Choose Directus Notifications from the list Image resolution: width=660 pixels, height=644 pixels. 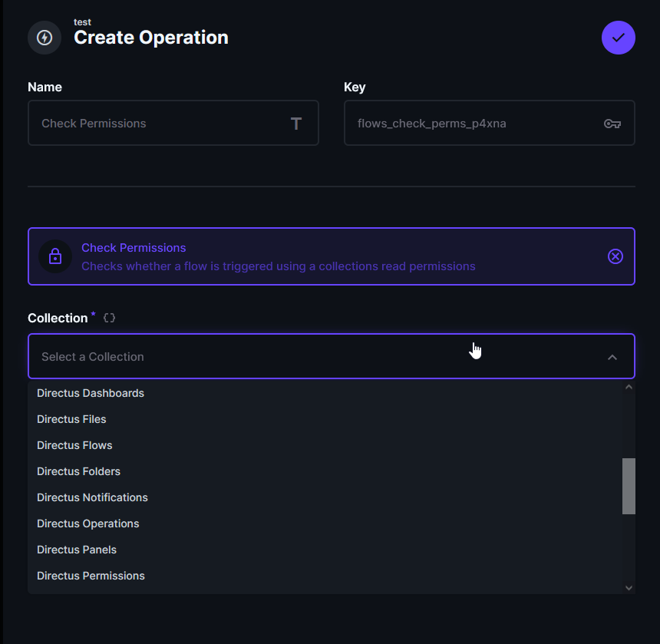[x=325, y=497]
